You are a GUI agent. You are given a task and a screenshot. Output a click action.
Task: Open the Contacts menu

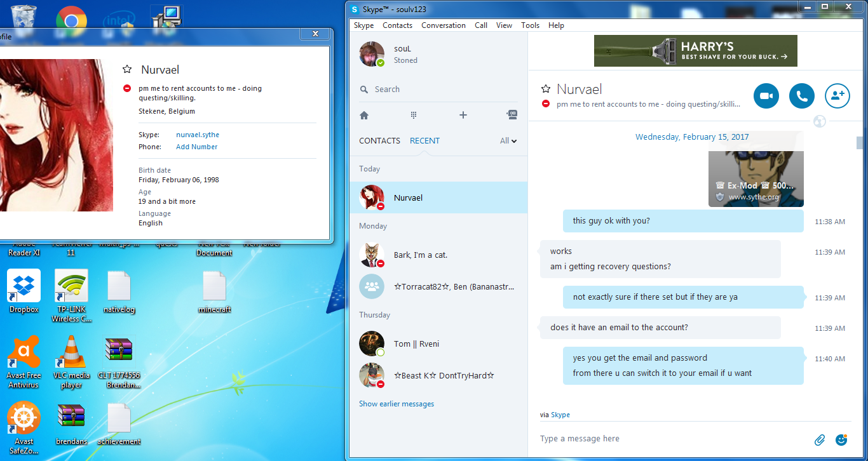(x=397, y=25)
